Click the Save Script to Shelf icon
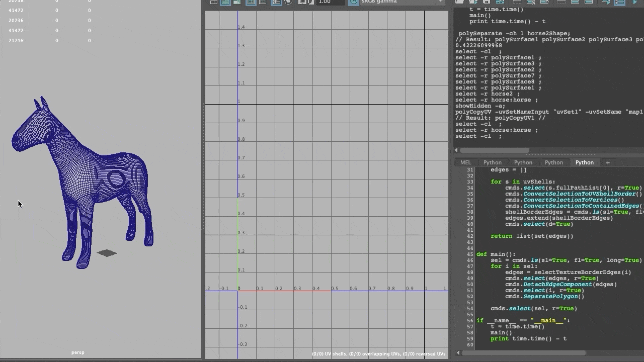 [x=500, y=2]
